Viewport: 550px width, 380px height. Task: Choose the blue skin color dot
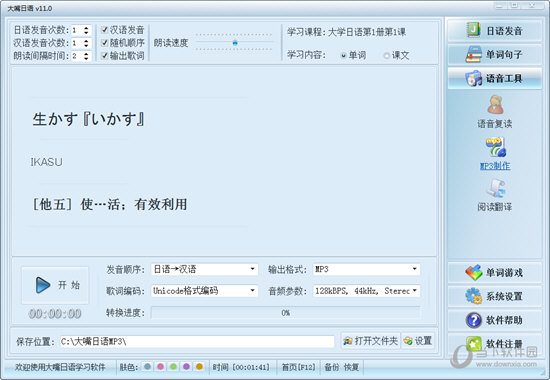pyautogui.click(x=147, y=367)
